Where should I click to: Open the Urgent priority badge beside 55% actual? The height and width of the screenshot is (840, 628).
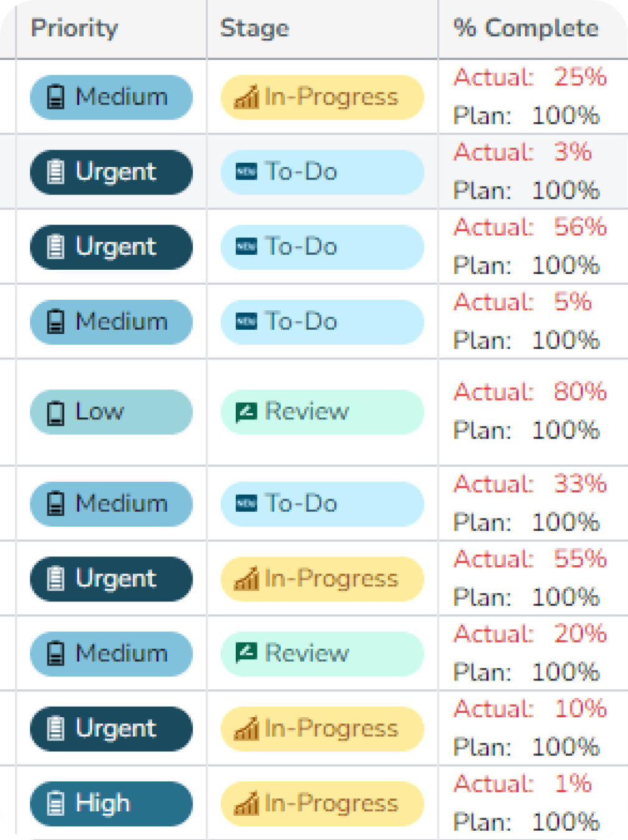111,579
